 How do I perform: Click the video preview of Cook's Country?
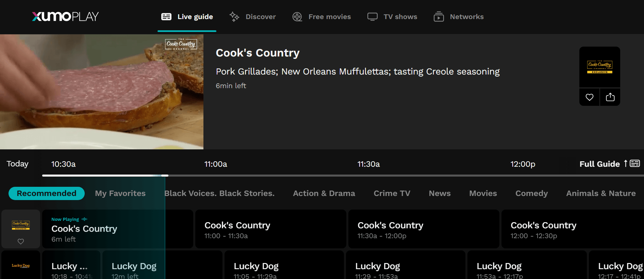(101, 92)
